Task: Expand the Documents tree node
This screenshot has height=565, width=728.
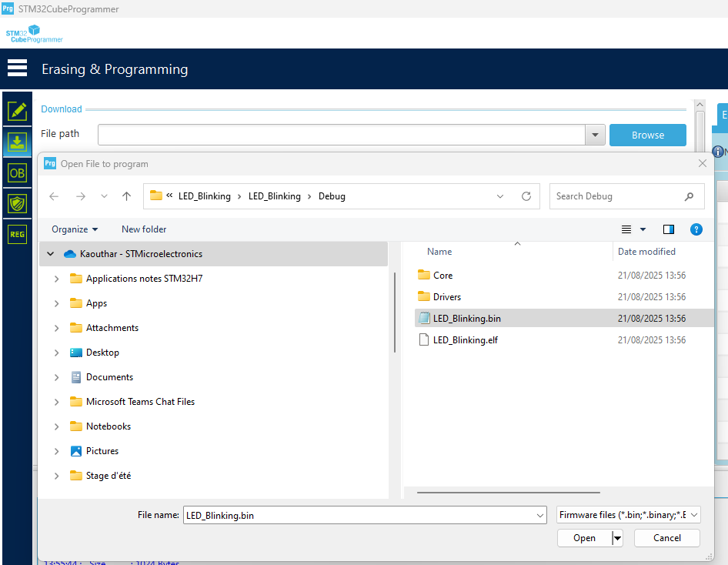Action: (x=56, y=377)
